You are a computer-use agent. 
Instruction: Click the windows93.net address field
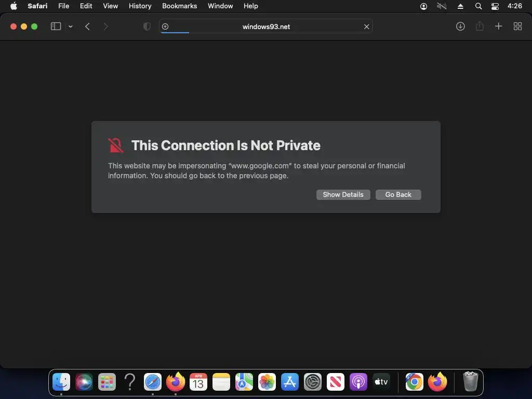point(266,26)
